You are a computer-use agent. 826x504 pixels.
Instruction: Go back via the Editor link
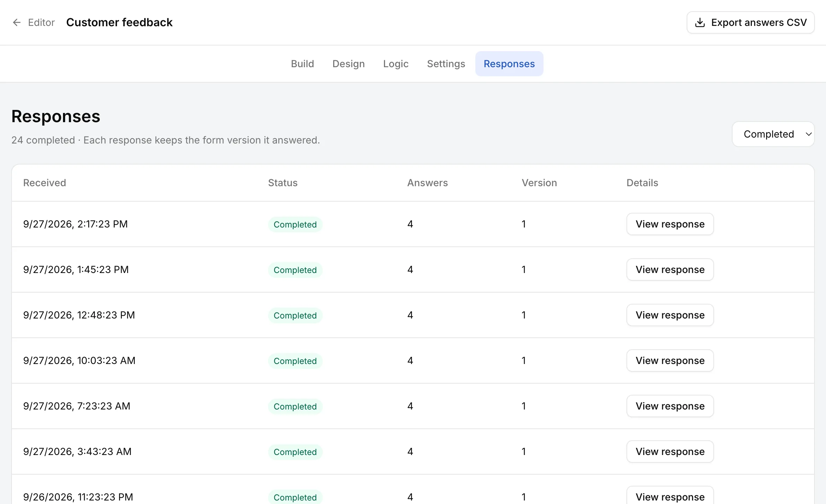[34, 22]
